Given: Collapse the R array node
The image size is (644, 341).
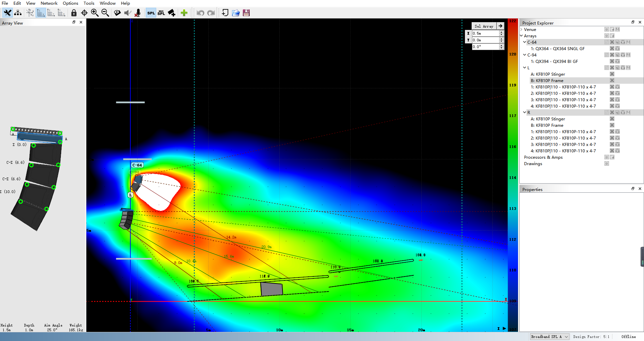Looking at the screenshot, I should point(525,113).
